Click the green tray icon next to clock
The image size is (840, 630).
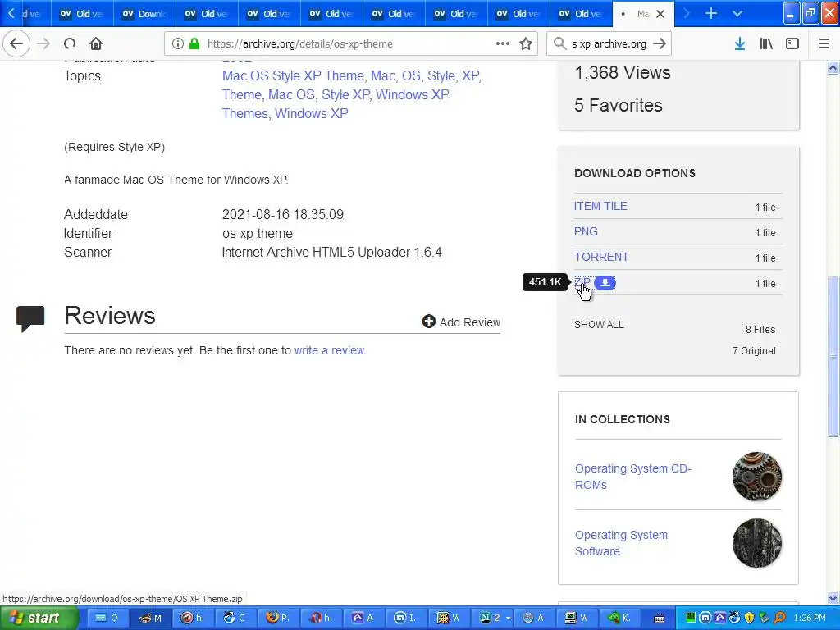[691, 618]
